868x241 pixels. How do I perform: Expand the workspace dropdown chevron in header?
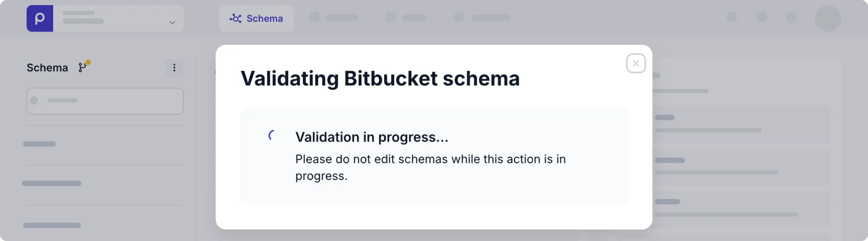pyautogui.click(x=172, y=22)
